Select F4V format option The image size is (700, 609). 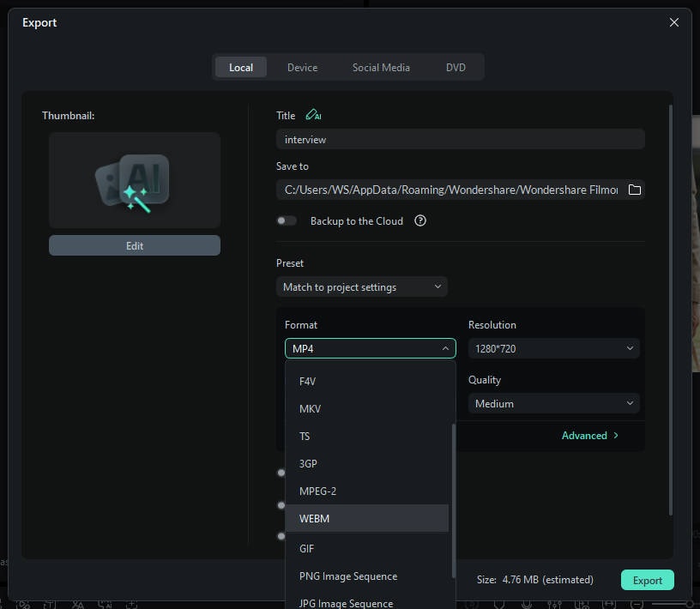coord(367,382)
